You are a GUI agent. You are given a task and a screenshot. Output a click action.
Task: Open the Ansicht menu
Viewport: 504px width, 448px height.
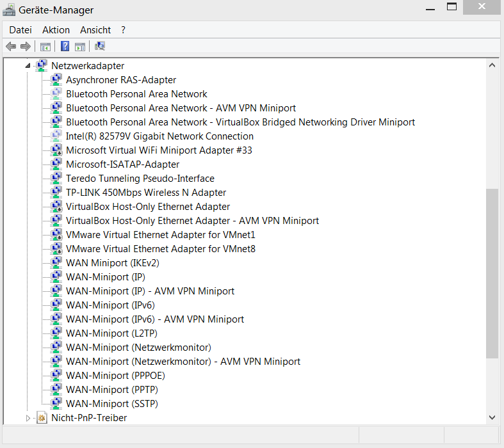tap(95, 30)
